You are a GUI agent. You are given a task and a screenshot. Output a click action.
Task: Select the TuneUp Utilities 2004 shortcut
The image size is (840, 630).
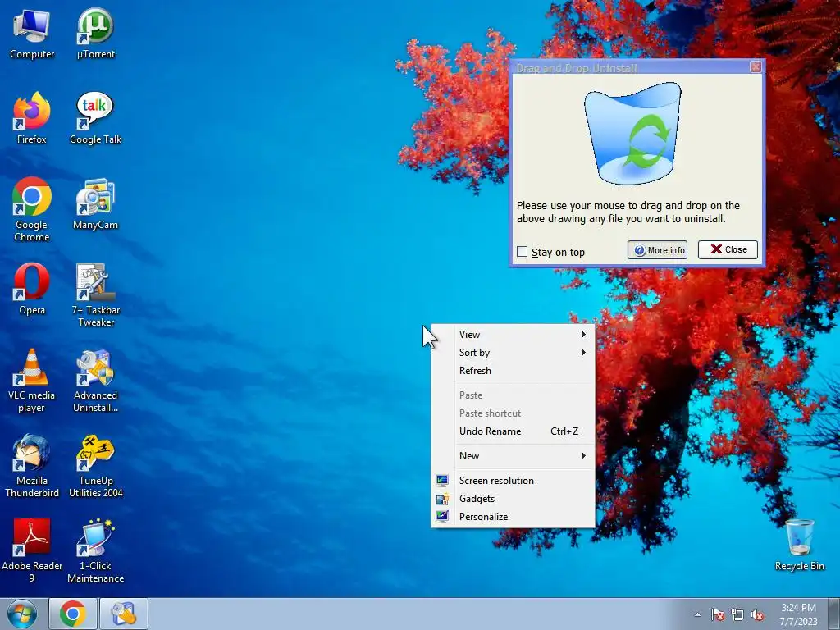(x=95, y=466)
